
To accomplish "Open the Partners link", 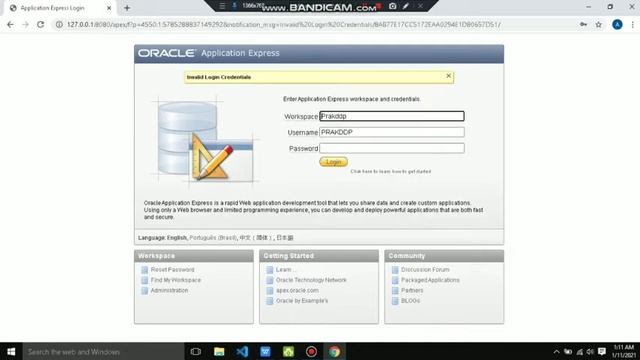I will (412, 290).
